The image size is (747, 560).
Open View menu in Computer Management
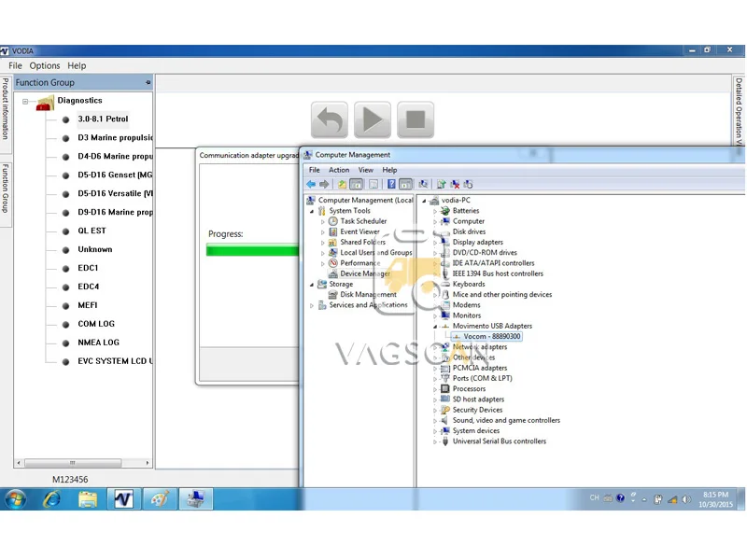pos(365,170)
